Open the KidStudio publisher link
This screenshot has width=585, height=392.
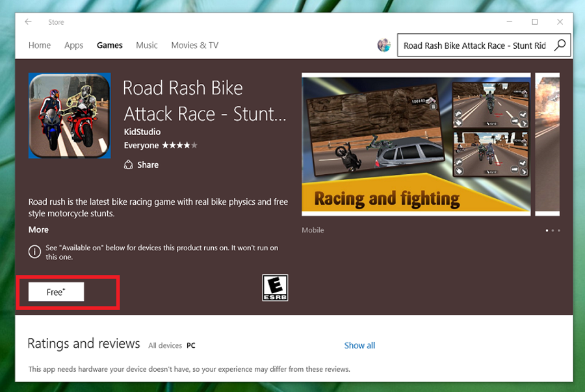[x=142, y=132]
